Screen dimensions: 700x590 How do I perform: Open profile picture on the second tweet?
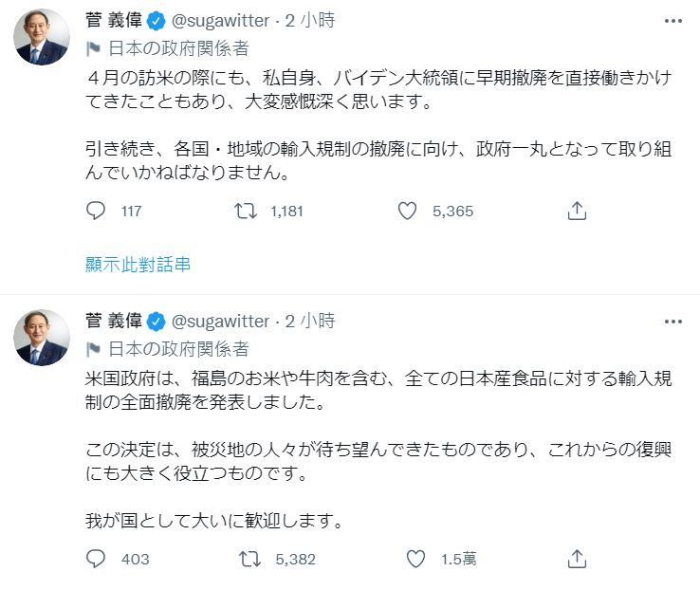41,338
